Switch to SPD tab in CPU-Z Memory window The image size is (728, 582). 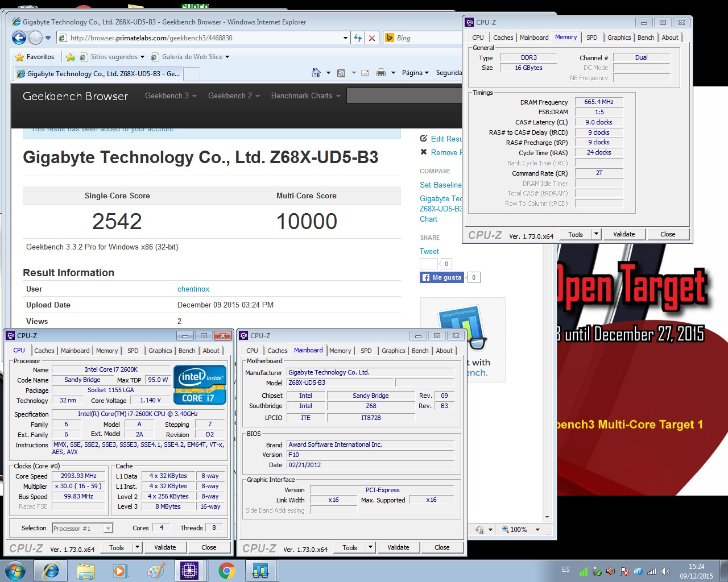tap(592, 38)
